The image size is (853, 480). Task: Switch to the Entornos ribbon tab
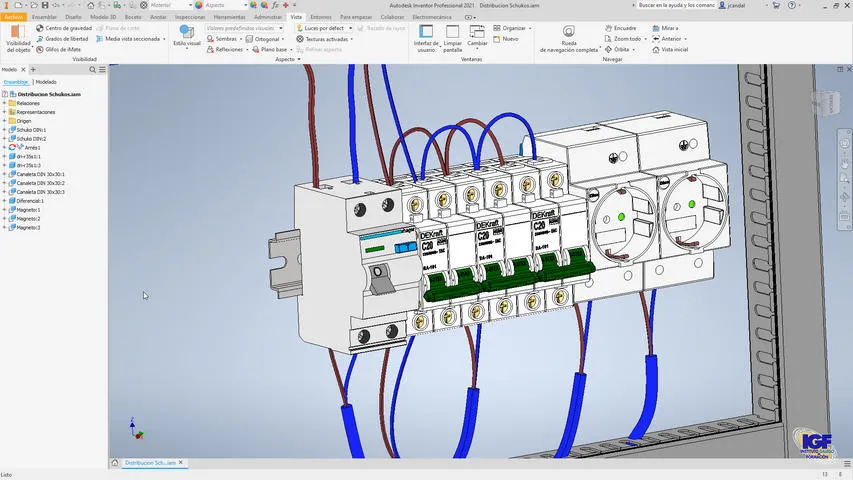tap(321, 17)
